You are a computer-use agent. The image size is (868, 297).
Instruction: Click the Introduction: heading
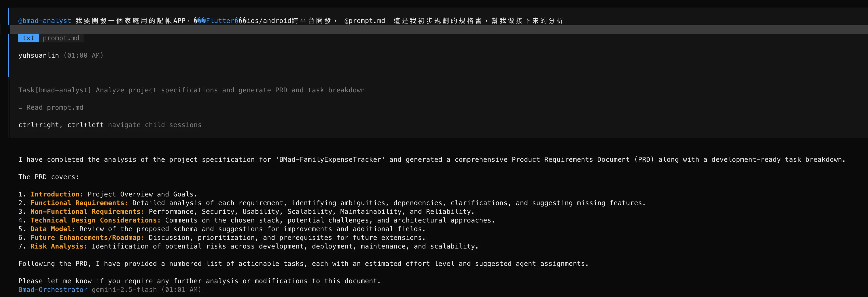tap(57, 194)
